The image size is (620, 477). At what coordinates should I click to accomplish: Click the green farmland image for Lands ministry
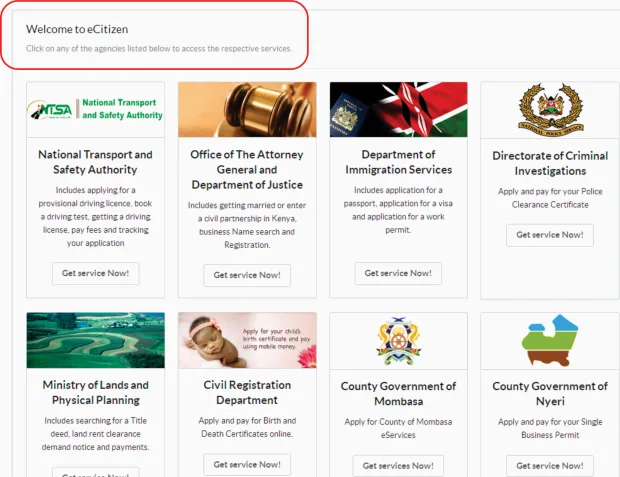point(96,340)
